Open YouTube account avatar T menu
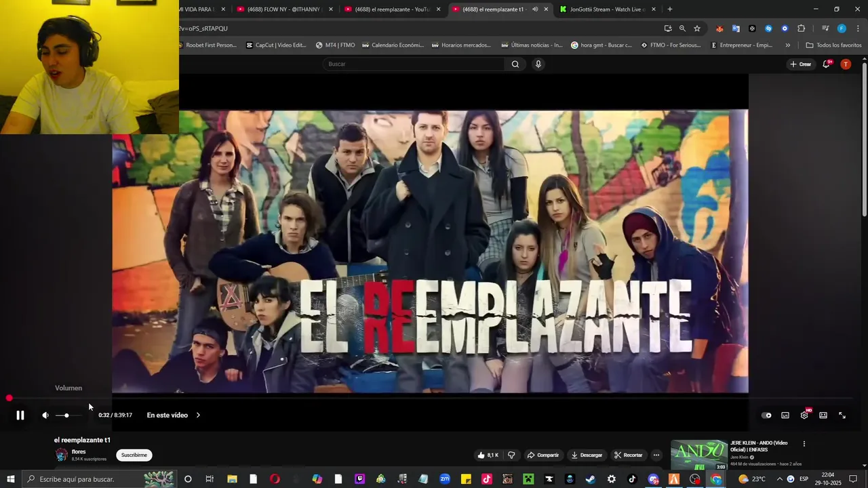This screenshot has height=488, width=868. coord(846,64)
